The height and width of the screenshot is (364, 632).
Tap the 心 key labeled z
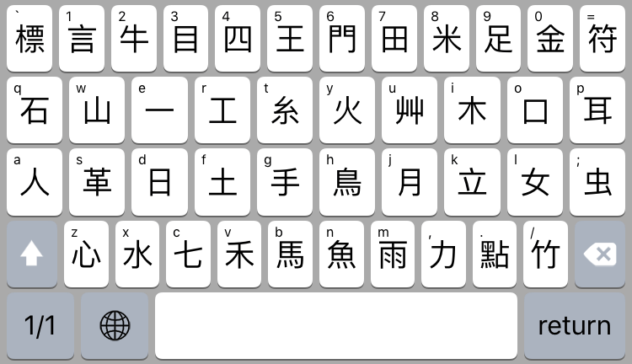[86, 254]
